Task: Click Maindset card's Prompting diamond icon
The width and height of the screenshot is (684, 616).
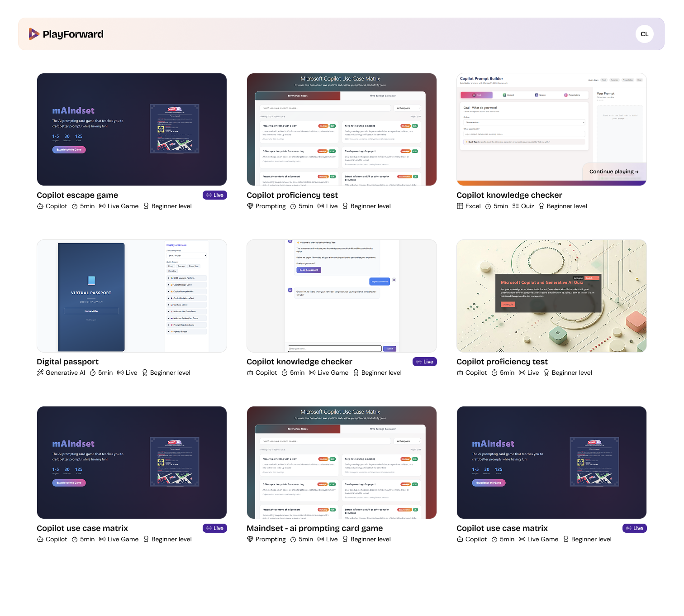Action: click(250, 539)
